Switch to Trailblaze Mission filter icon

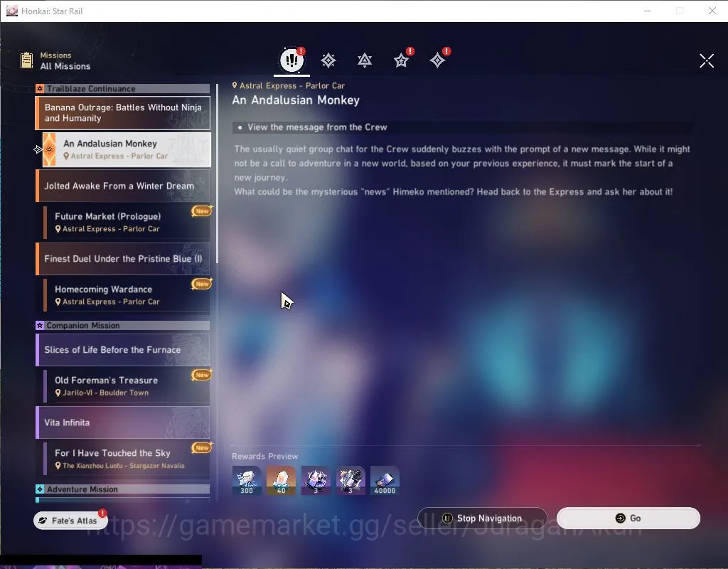coord(328,60)
